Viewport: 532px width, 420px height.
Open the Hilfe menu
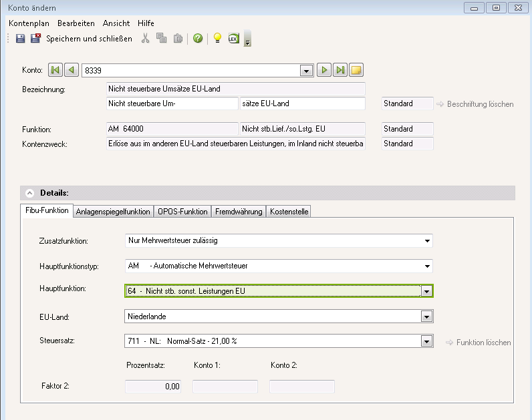click(x=146, y=23)
